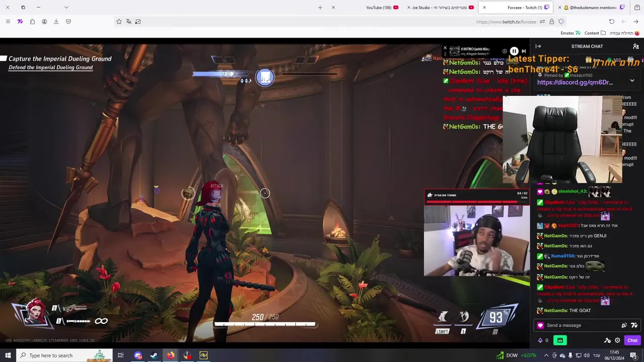This screenshot has width=644, height=362.
Task: Open the pinned discord.gg invite link
Action: (575, 82)
